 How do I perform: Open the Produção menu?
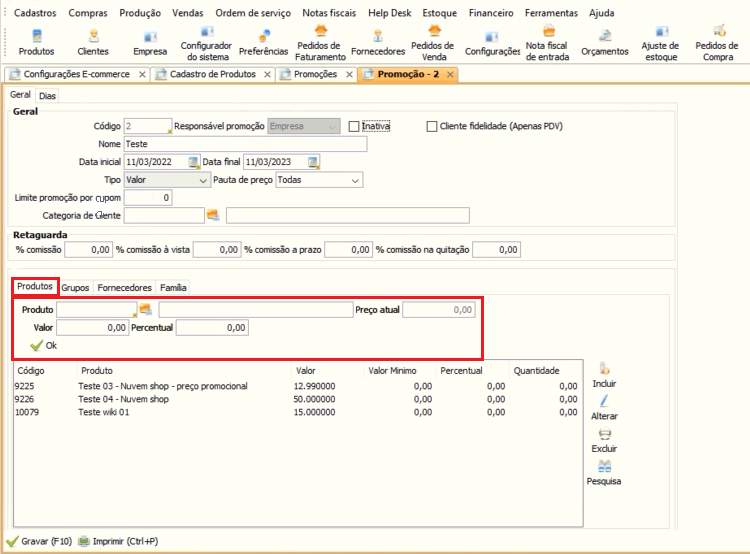(140, 13)
